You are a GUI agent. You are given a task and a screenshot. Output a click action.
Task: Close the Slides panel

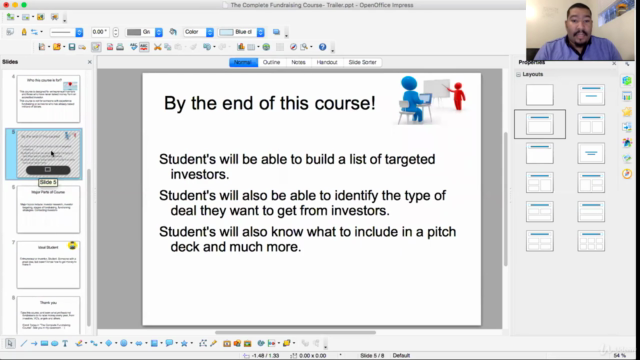[90, 62]
